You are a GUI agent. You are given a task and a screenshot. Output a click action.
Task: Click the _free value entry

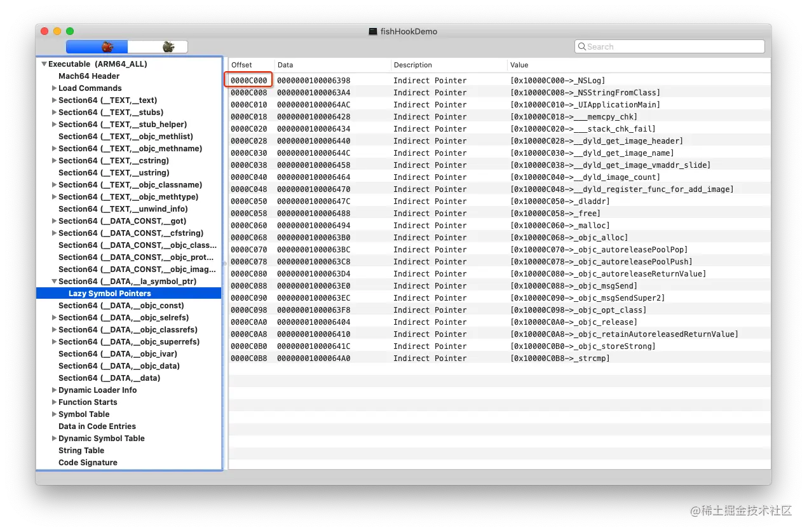[x=555, y=214]
